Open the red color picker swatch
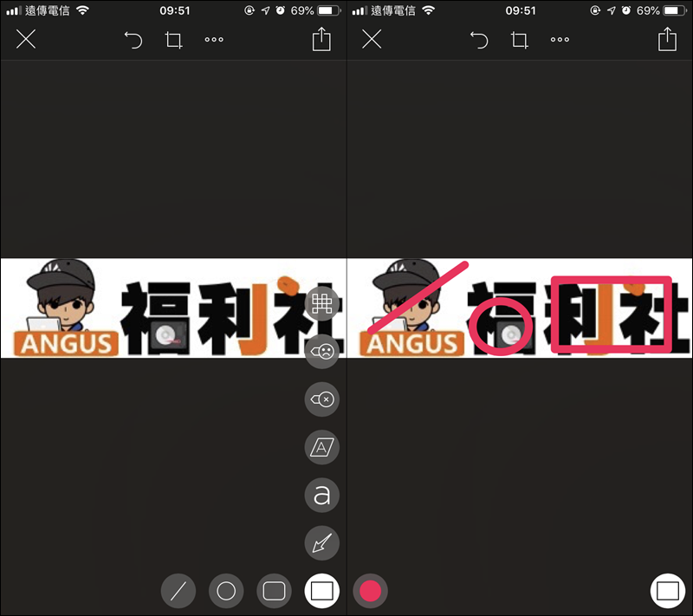Screen dimensions: 693x616 371,592
